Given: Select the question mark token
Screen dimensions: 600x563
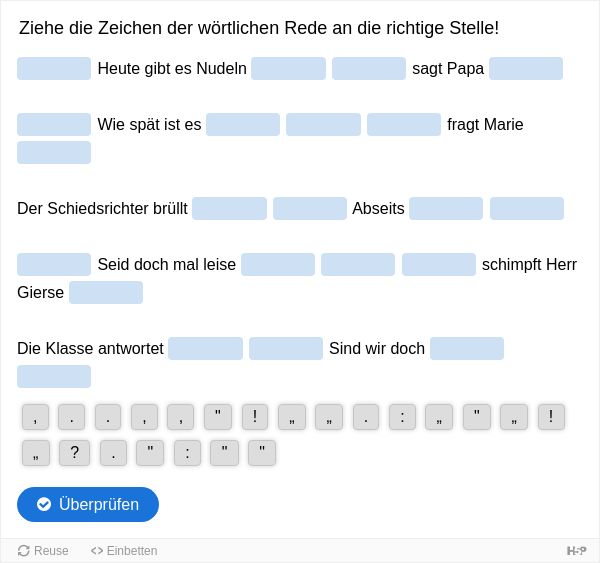Looking at the screenshot, I should pyautogui.click(x=75, y=453).
